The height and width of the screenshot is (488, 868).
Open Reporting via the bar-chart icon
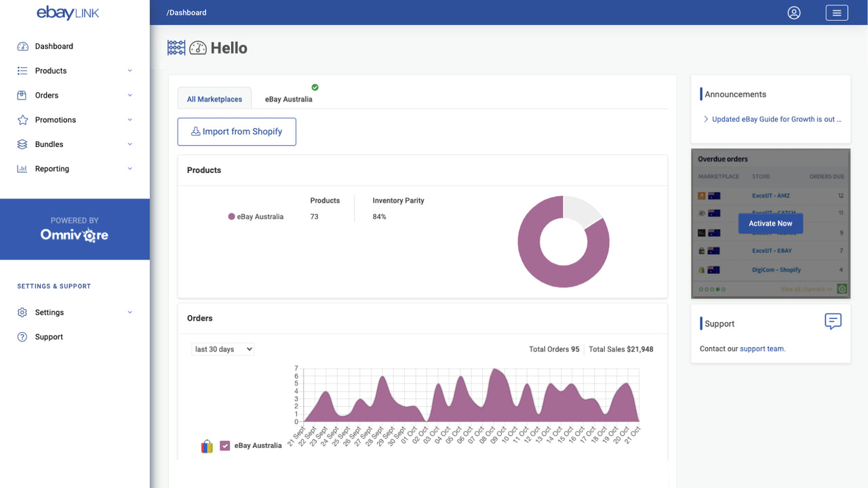[x=22, y=168]
